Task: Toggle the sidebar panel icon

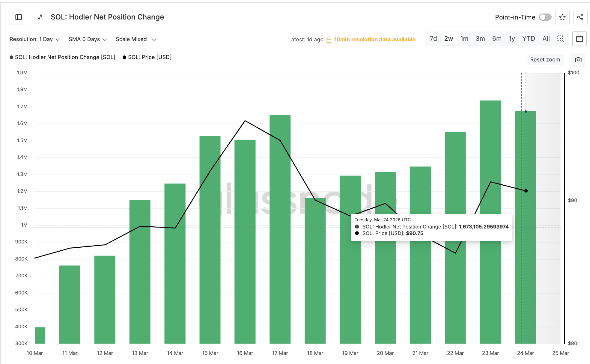Action: (x=19, y=17)
